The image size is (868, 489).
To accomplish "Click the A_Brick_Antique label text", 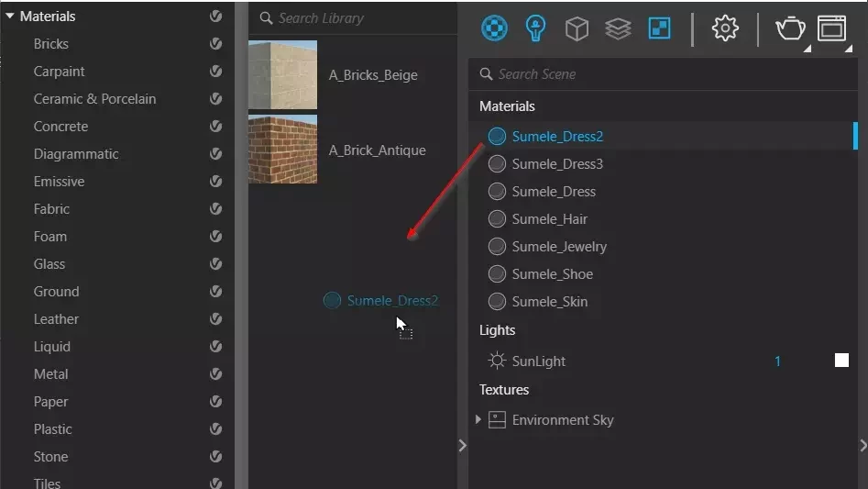I will tap(377, 150).
